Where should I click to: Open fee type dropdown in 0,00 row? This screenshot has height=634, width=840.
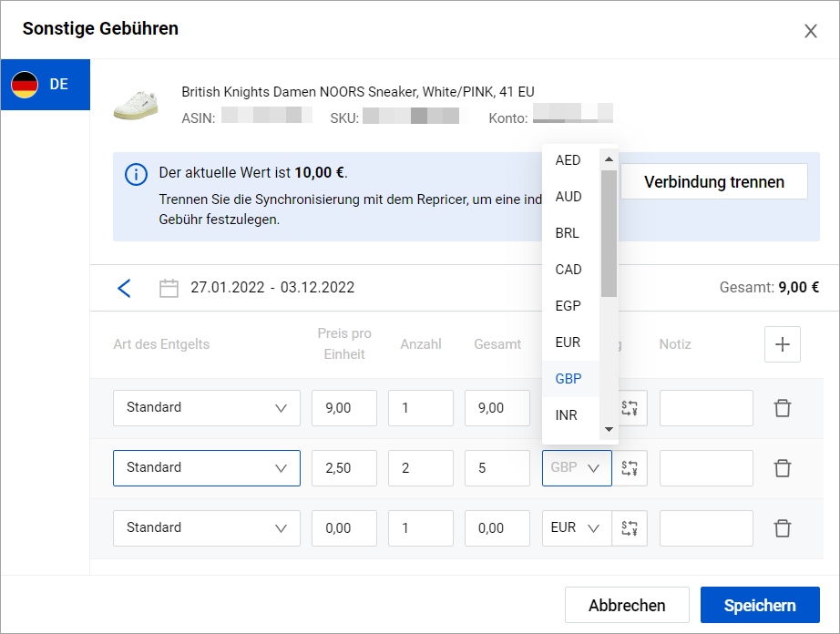(x=206, y=528)
